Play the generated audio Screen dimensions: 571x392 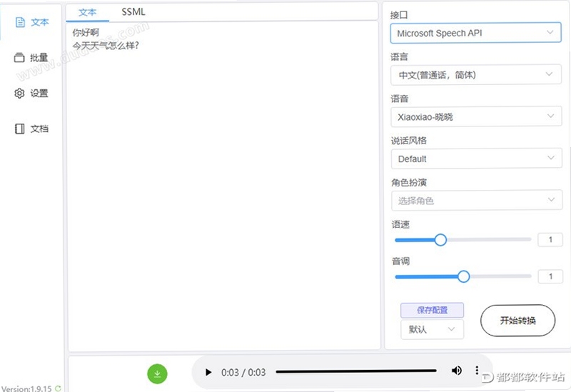tap(208, 372)
